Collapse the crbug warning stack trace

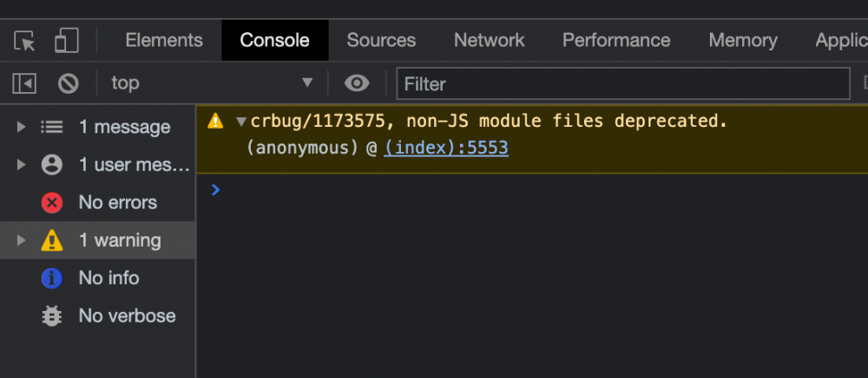(241, 122)
